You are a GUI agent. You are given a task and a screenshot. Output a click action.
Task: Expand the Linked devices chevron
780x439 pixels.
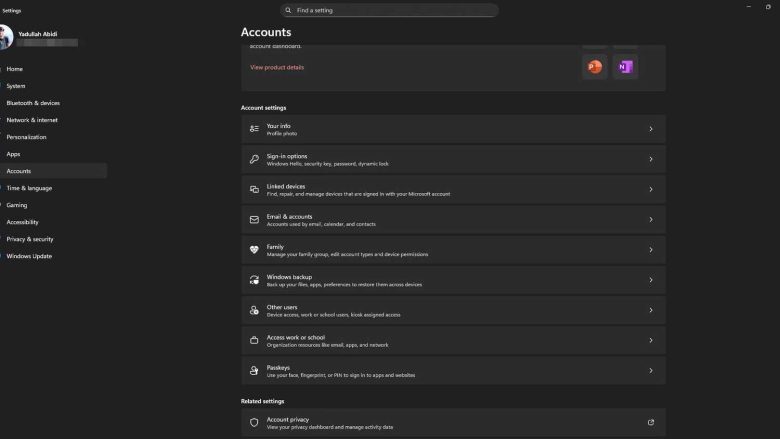tap(651, 189)
